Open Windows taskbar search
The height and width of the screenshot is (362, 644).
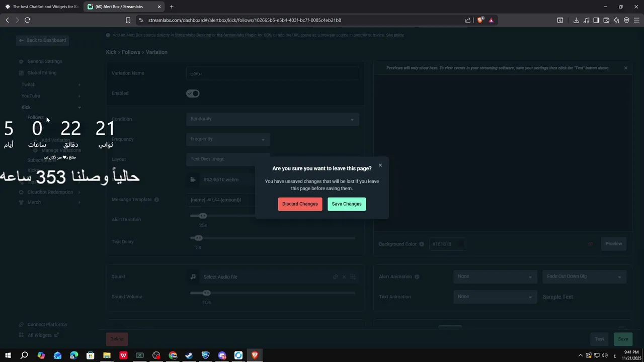24,355
